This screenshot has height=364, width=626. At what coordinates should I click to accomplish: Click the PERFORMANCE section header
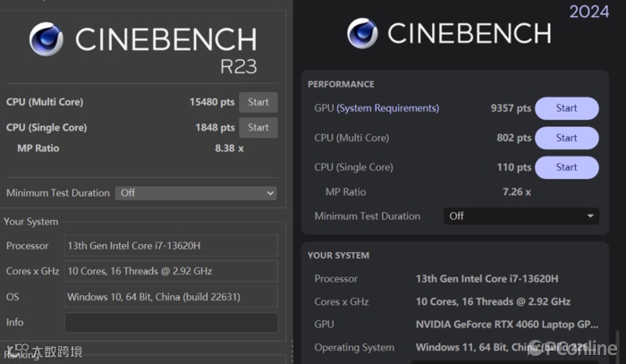[341, 84]
